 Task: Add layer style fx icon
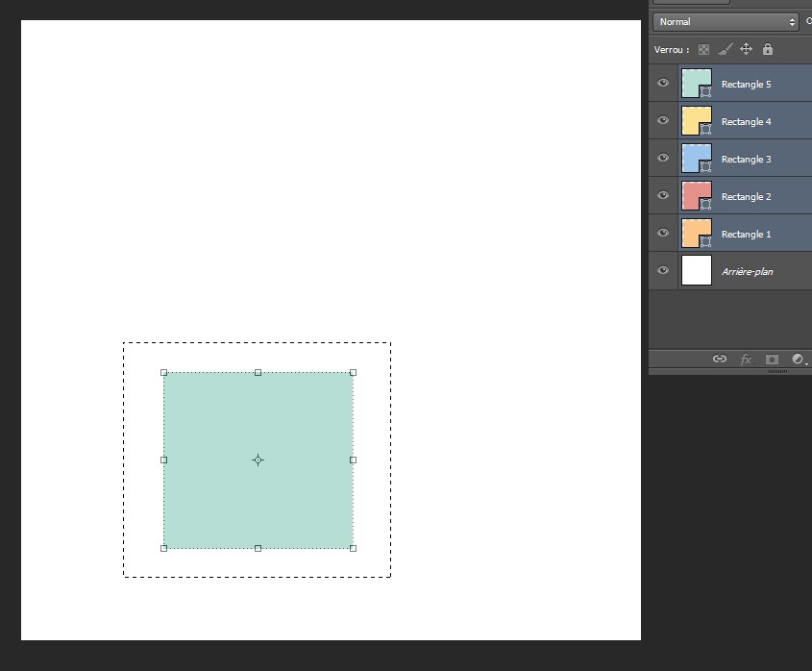746,360
